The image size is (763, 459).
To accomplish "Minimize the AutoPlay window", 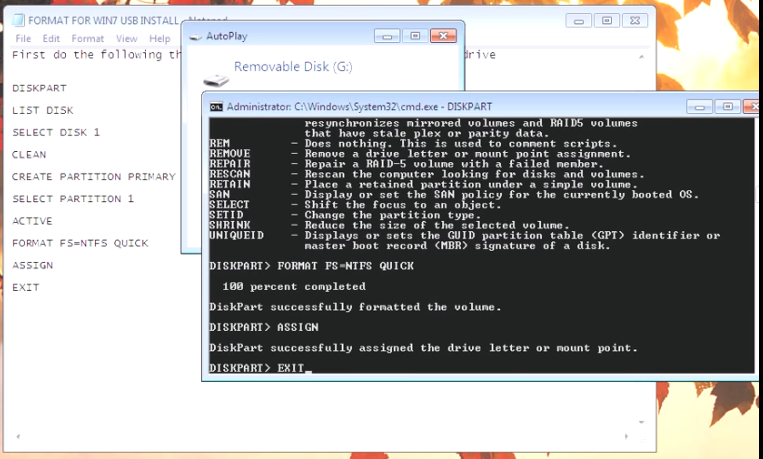I will point(388,36).
